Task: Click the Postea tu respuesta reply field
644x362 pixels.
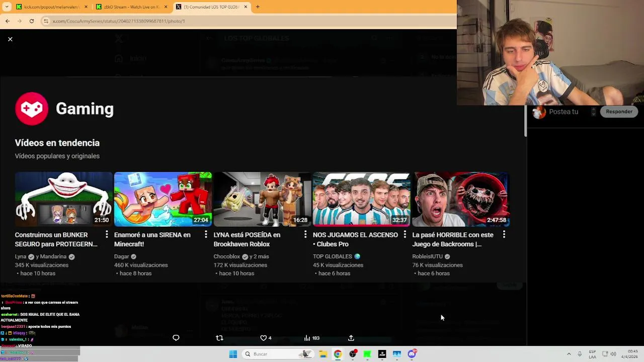Action: tap(563, 112)
